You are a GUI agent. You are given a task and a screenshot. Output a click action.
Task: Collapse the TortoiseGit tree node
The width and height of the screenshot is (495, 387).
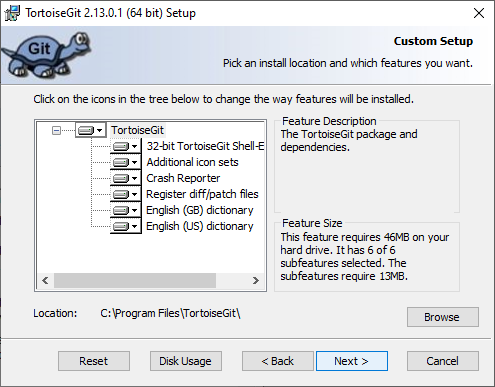point(56,130)
